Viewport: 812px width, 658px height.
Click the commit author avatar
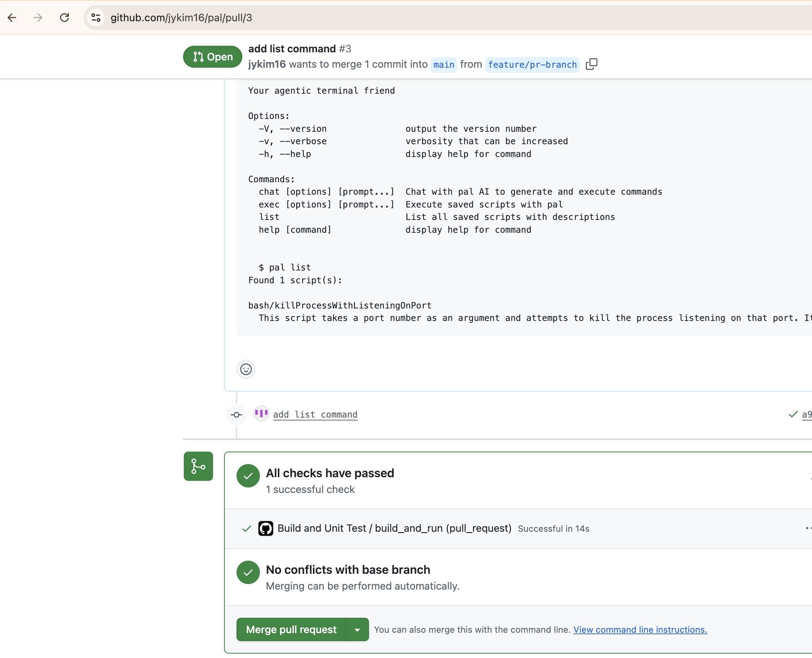click(261, 414)
